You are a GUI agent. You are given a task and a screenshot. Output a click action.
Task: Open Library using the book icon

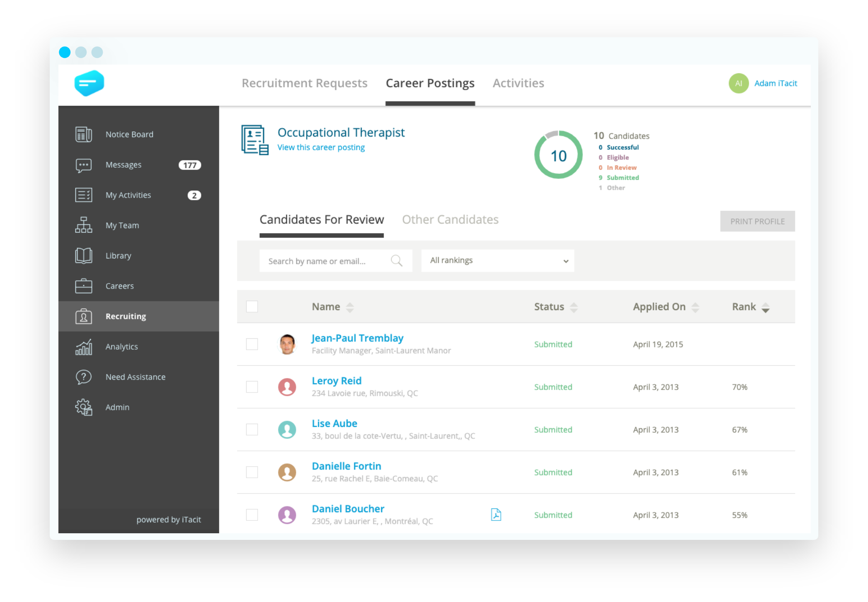coord(83,255)
